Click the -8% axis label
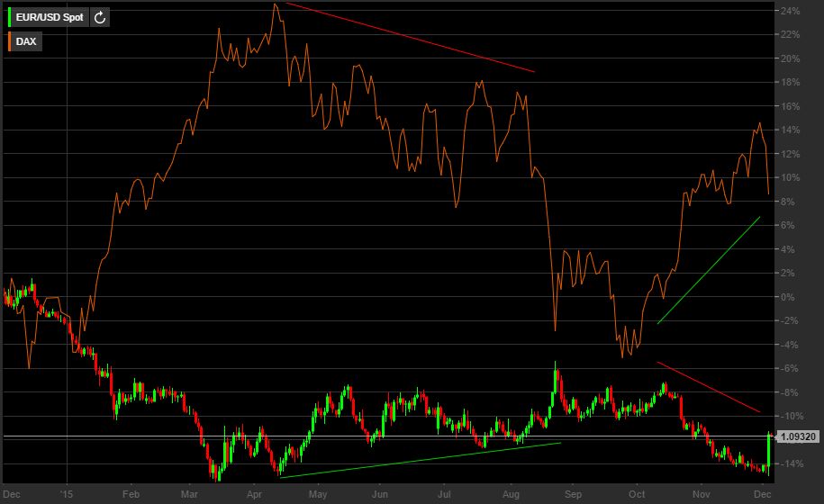This screenshot has width=824, height=504. click(788, 392)
